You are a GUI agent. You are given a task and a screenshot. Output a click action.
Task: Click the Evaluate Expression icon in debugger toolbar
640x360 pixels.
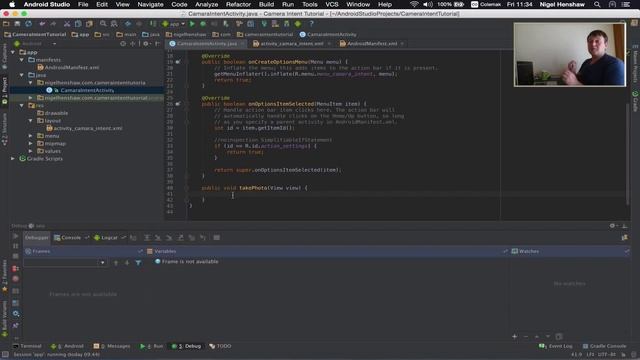(x=217, y=238)
